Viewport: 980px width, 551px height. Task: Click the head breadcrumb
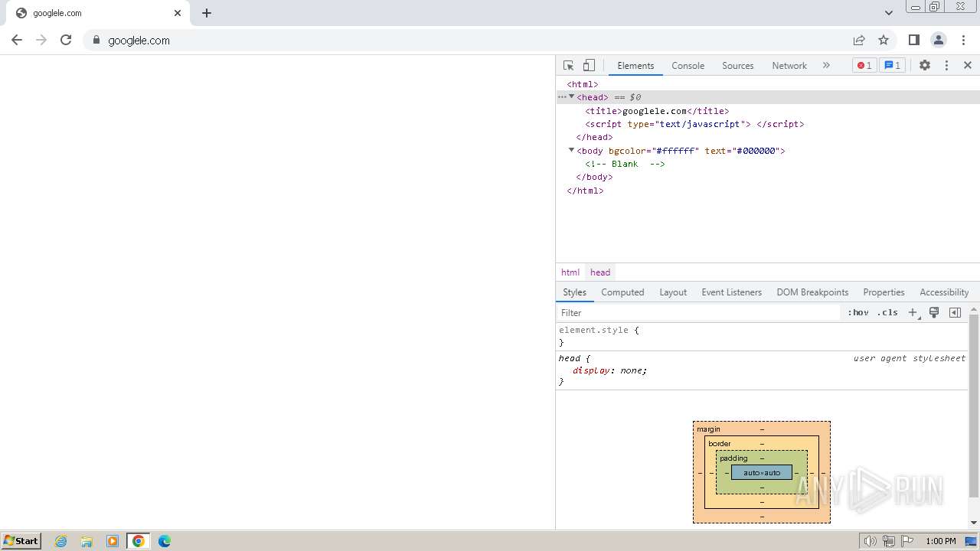pyautogui.click(x=600, y=272)
